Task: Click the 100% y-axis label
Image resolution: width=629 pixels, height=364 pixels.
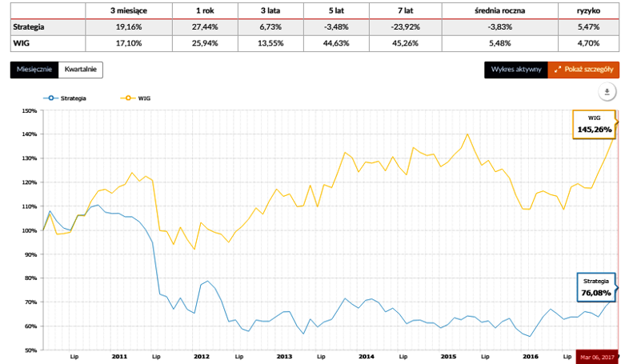Action: point(30,230)
